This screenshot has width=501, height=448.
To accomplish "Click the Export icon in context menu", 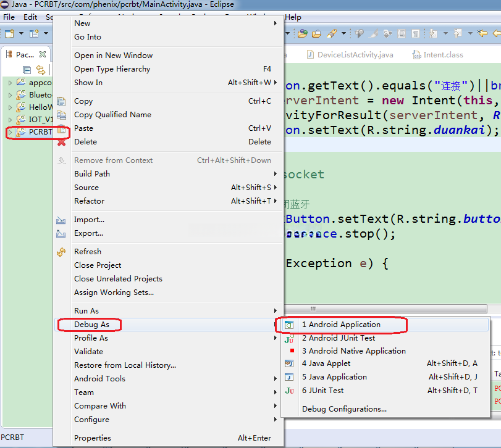I will (61, 233).
